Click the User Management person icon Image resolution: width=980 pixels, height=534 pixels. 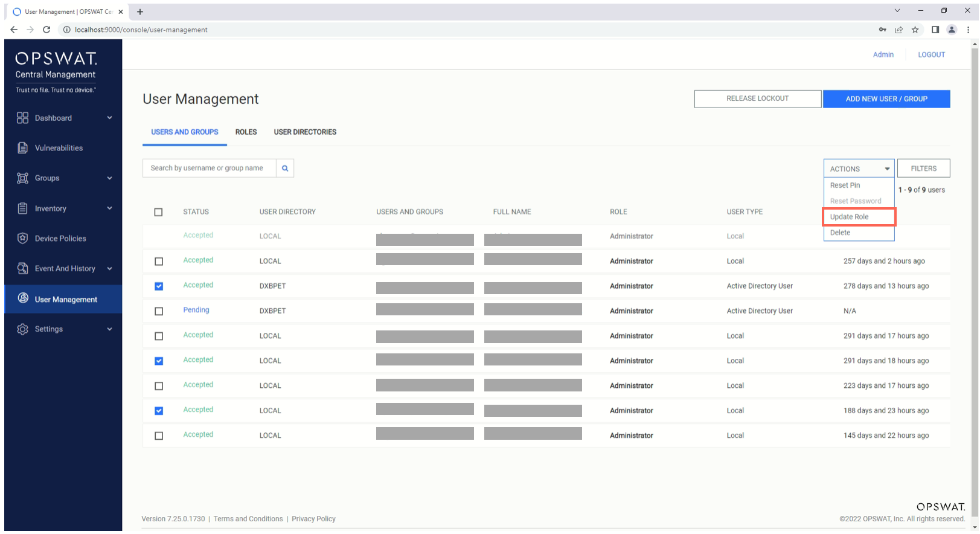click(x=23, y=298)
